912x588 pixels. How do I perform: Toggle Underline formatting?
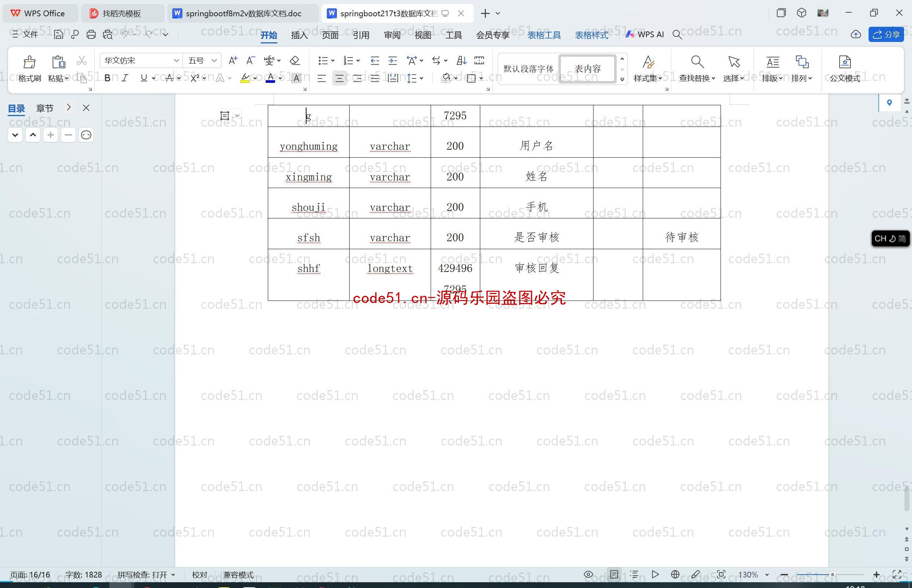click(x=144, y=78)
